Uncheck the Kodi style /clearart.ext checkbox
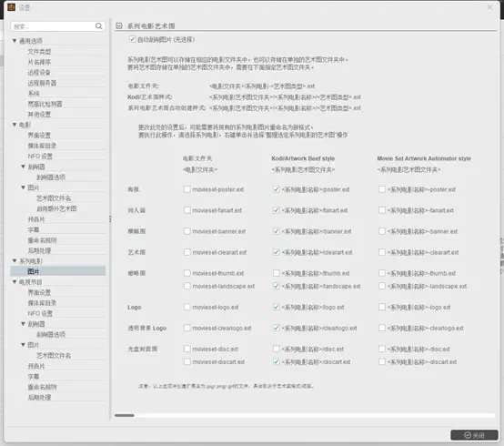 point(276,252)
